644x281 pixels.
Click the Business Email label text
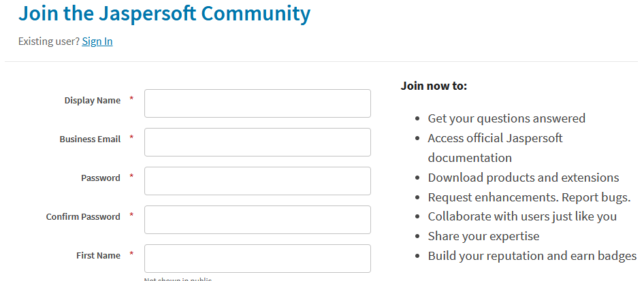click(90, 139)
